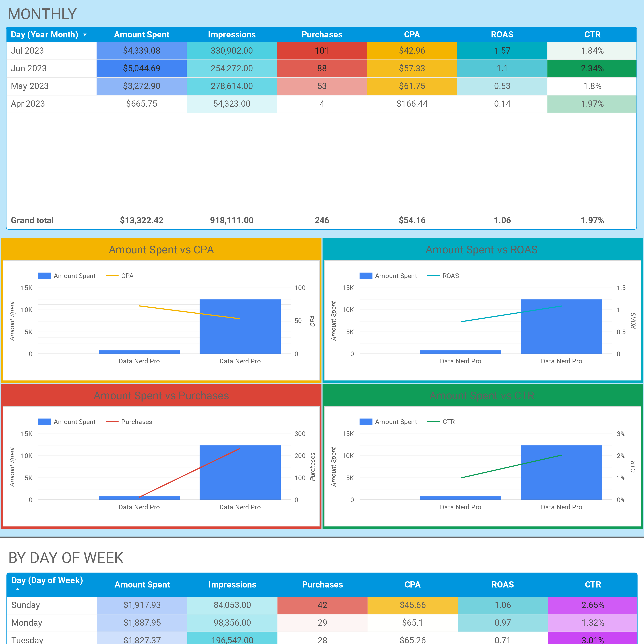644x644 pixels.
Task: Sort monthly table by Amount Spent header
Action: (x=141, y=35)
